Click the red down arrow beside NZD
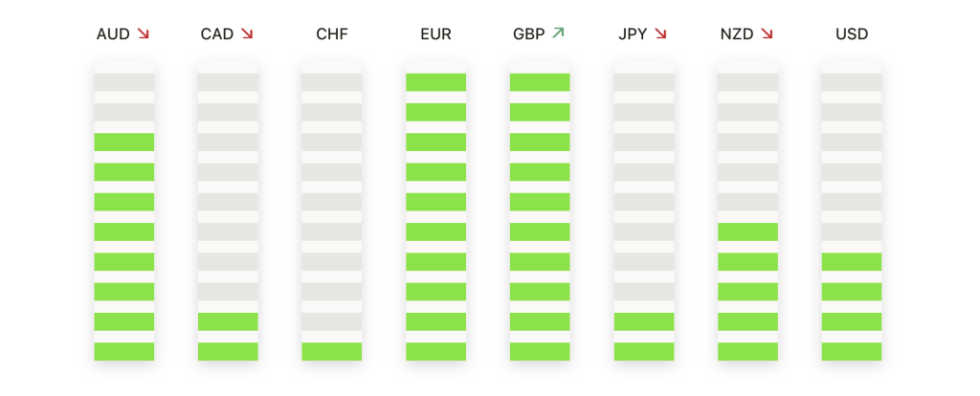The image size is (980, 396). click(767, 33)
